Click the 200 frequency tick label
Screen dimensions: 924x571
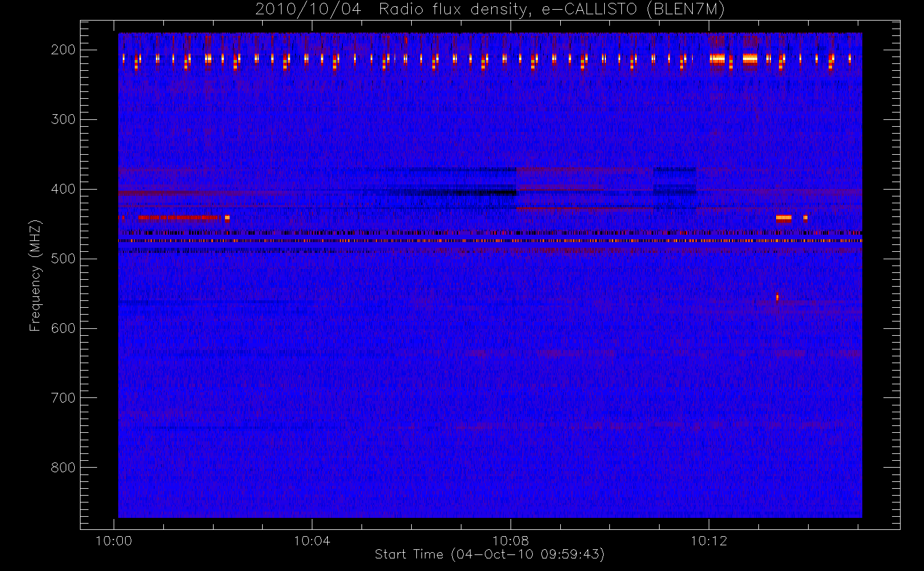(63, 50)
